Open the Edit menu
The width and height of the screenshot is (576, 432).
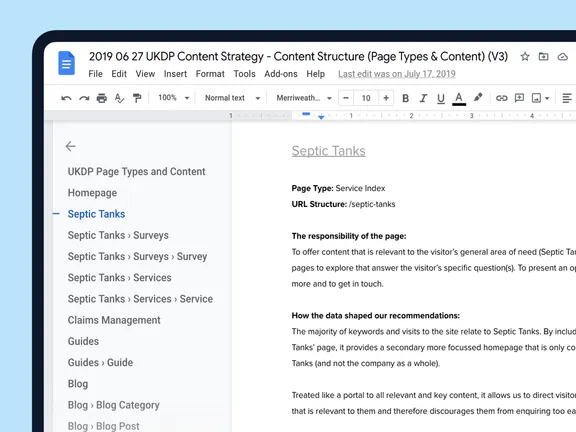tap(119, 74)
